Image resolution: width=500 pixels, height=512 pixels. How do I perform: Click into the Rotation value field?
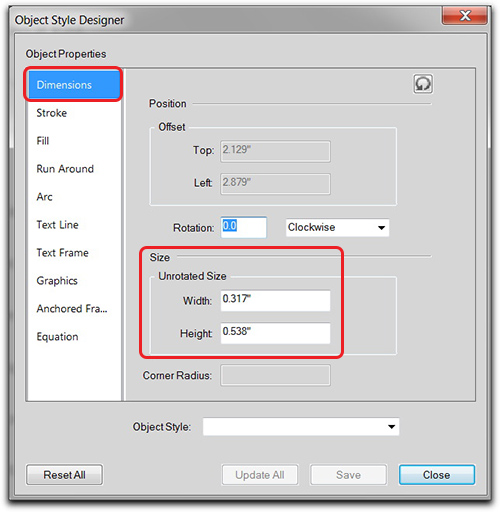(x=244, y=227)
